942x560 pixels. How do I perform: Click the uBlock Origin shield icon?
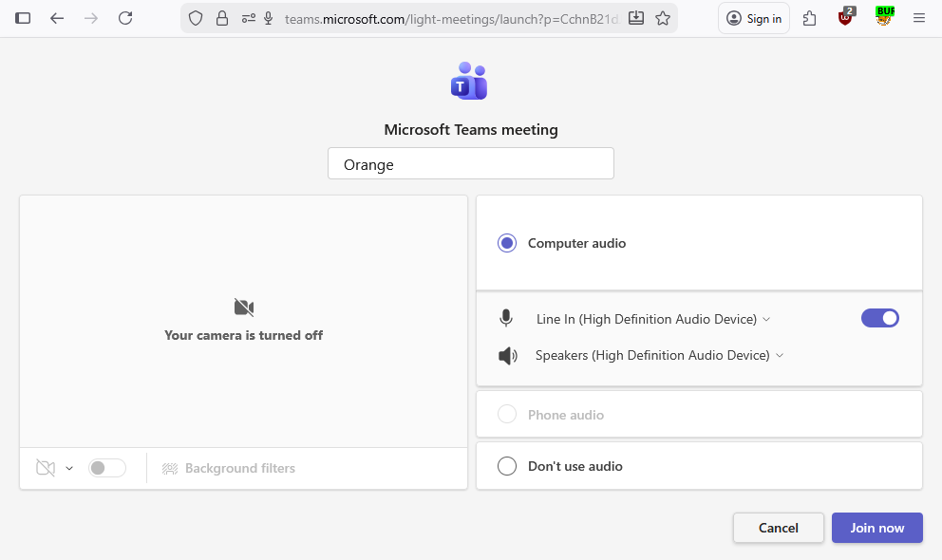click(845, 18)
